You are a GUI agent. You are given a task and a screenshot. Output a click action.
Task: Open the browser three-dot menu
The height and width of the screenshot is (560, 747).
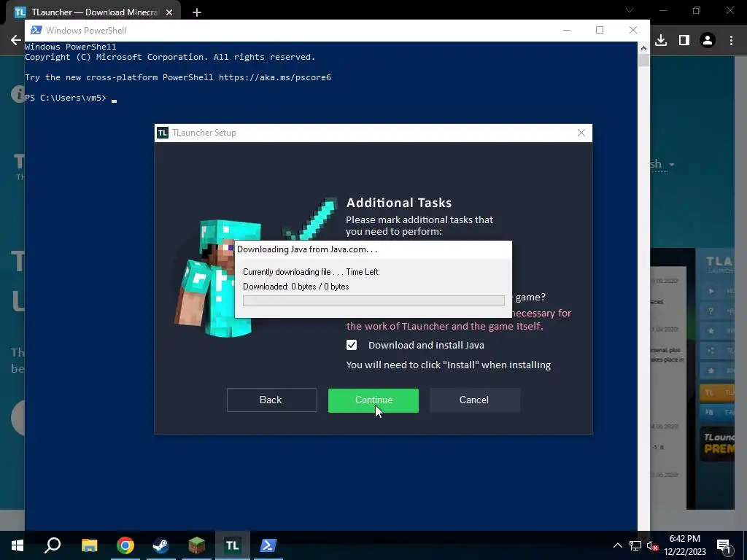coord(731,40)
